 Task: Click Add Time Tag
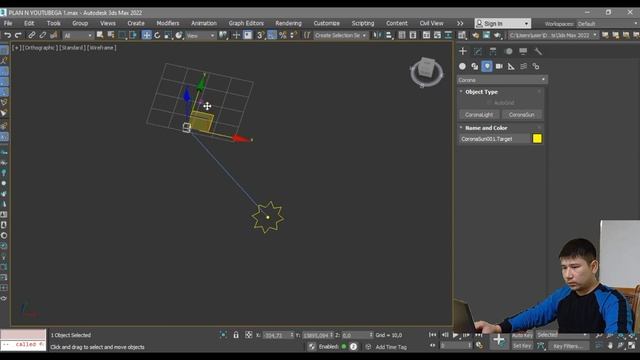tap(391, 347)
